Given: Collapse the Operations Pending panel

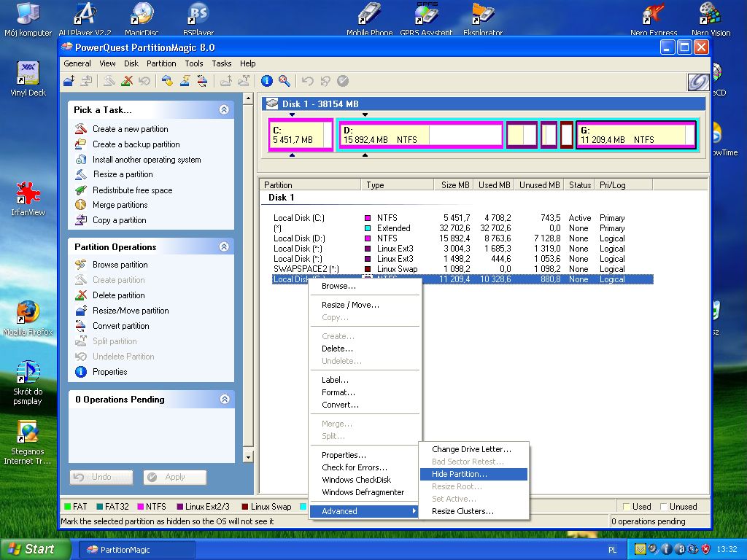Looking at the screenshot, I should [x=225, y=399].
